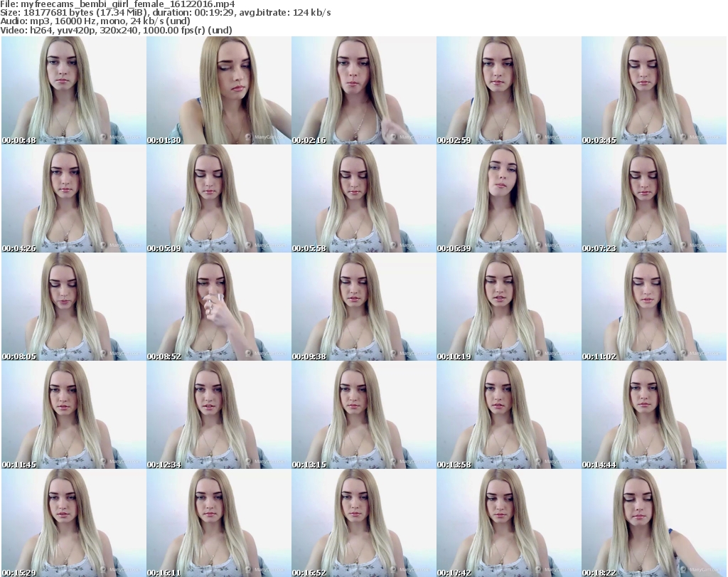
Task: Open the frame at 00:05:09
Action: (x=219, y=198)
